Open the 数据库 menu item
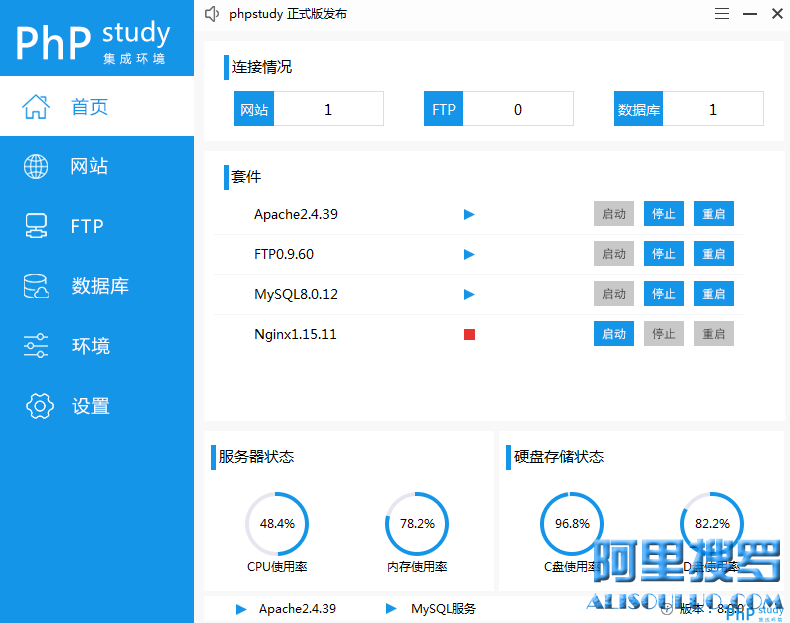The width and height of the screenshot is (790, 623). point(97,286)
